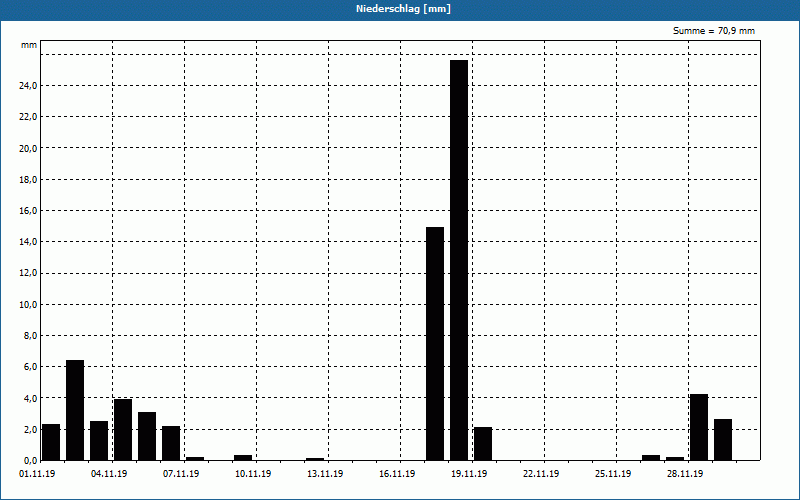800x500 pixels.
Task: Select the x-axis date '16.11.19'
Action: (396, 474)
